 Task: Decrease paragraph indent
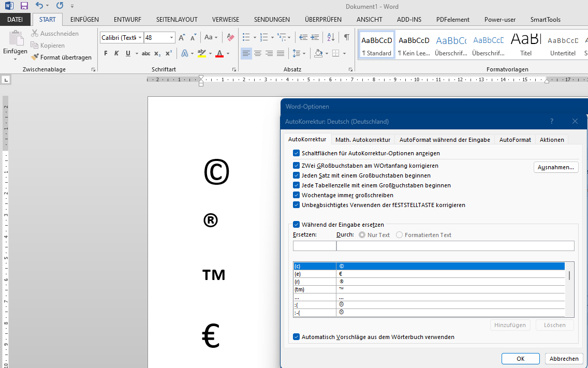point(303,37)
